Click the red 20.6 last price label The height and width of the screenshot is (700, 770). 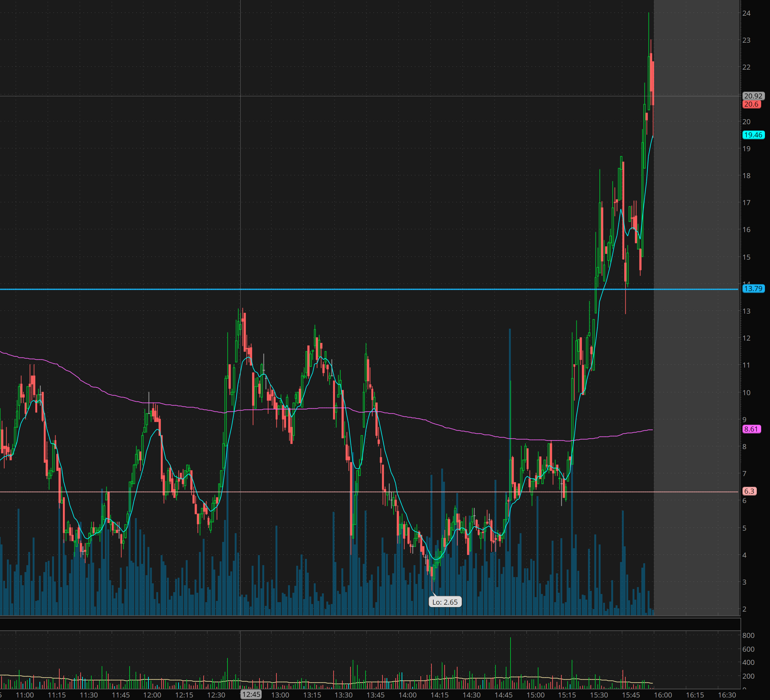pyautogui.click(x=751, y=104)
